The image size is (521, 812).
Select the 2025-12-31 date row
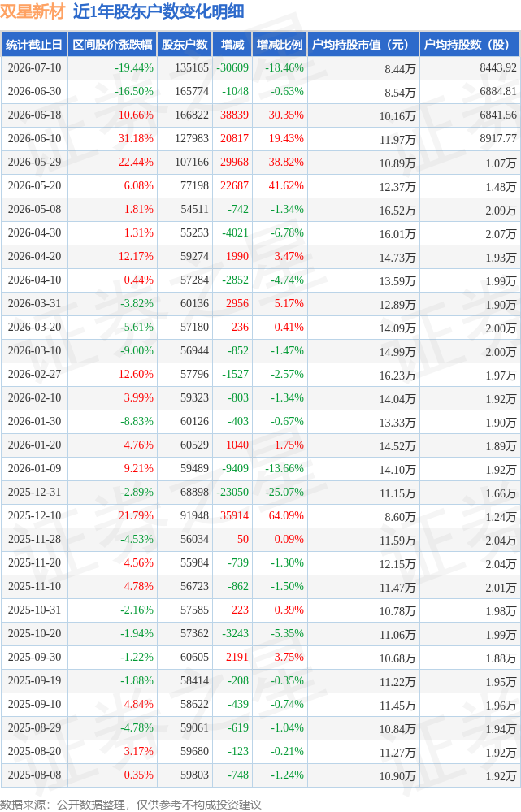[x=260, y=492]
